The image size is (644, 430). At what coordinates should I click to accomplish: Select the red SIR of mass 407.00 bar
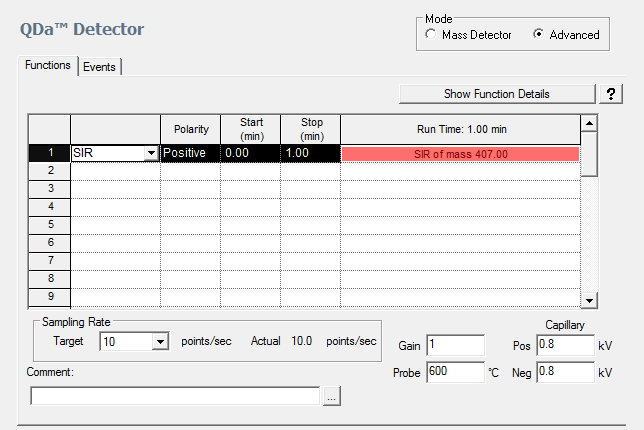[460, 154]
